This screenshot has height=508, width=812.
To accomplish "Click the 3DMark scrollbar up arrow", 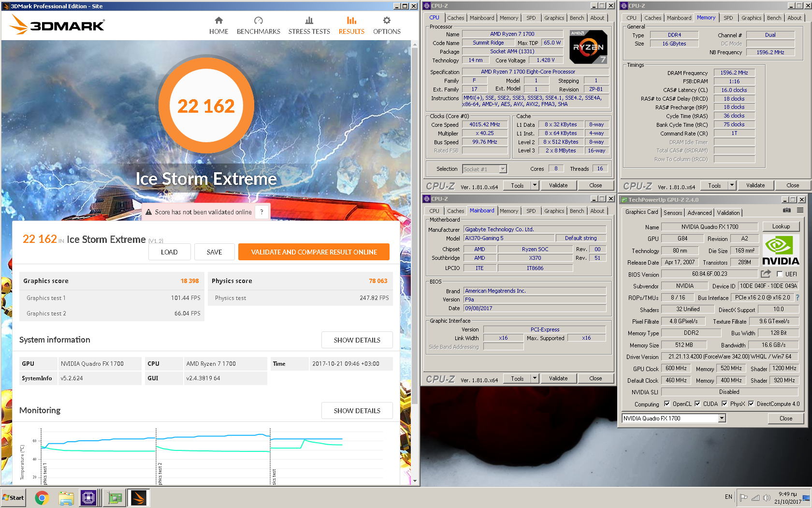I will [414, 44].
